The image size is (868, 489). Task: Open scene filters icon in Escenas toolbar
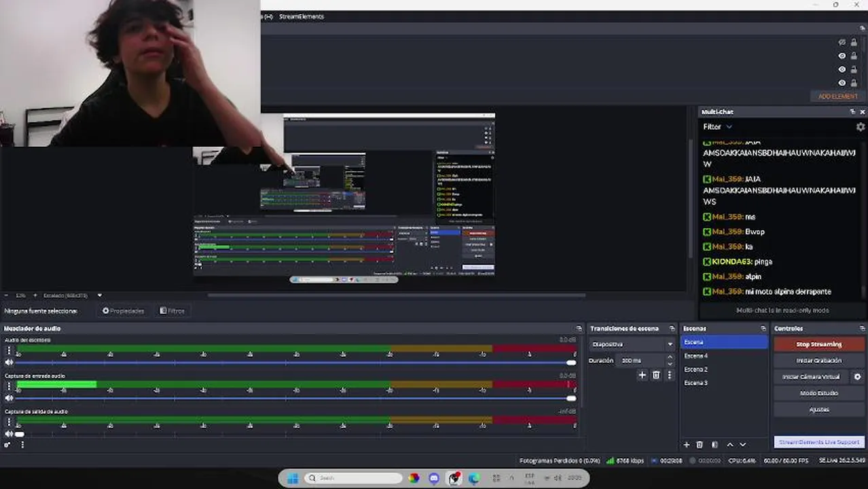pyautogui.click(x=715, y=445)
